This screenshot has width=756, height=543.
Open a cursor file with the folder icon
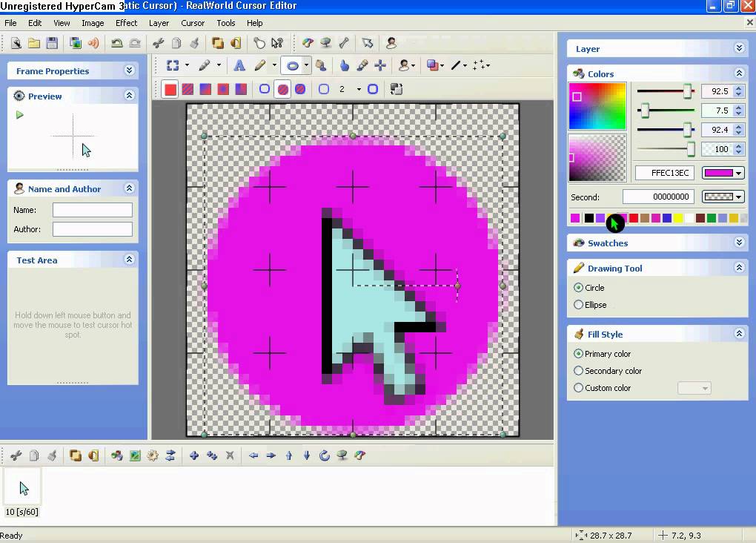click(34, 45)
